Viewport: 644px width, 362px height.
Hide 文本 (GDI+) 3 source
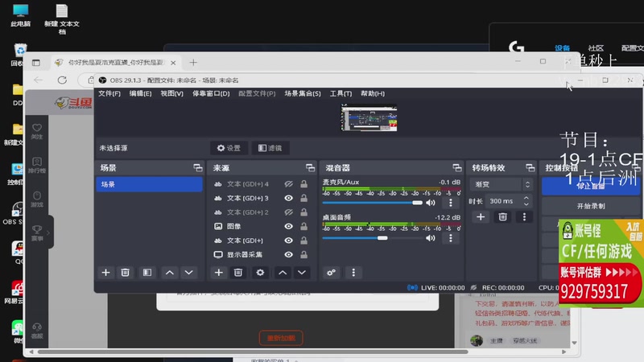[x=289, y=198]
